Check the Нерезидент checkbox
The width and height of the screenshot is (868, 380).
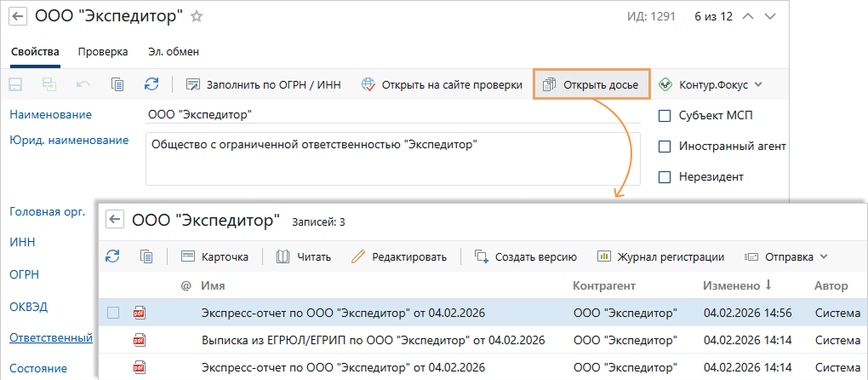click(x=665, y=177)
